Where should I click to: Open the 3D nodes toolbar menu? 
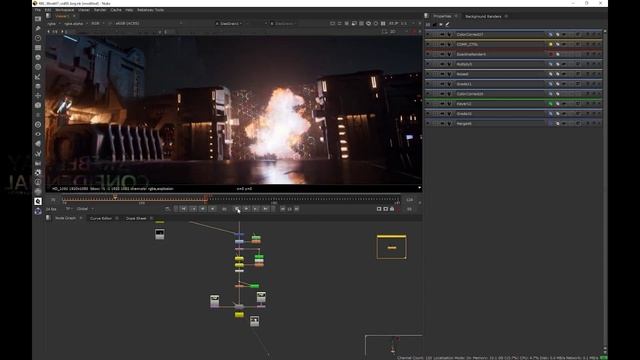click(x=38, y=105)
